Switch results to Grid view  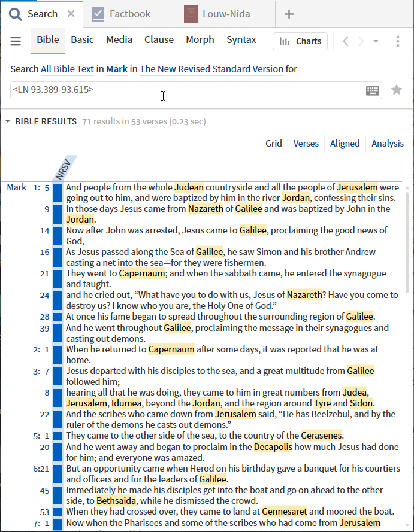(273, 144)
